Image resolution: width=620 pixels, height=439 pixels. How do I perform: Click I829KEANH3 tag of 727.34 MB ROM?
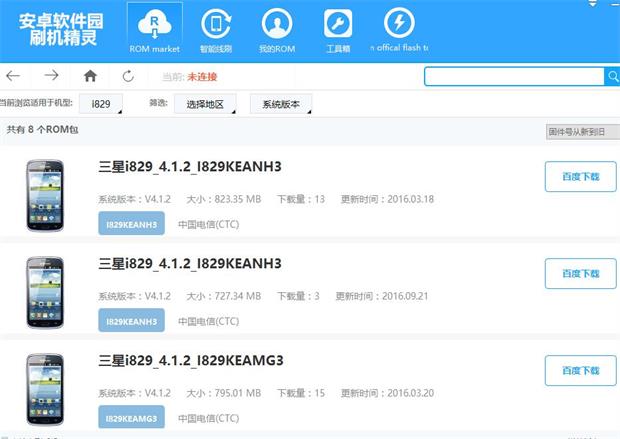tap(132, 321)
